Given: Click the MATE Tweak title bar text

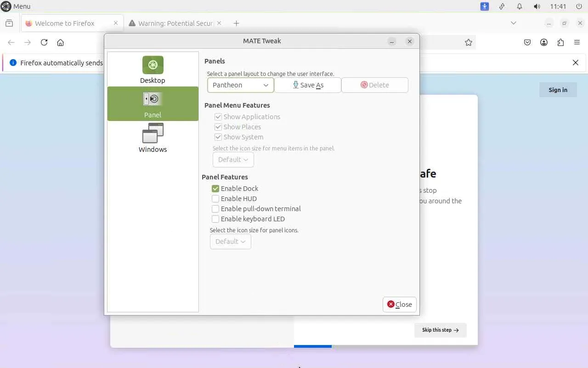Looking at the screenshot, I should pos(262,41).
